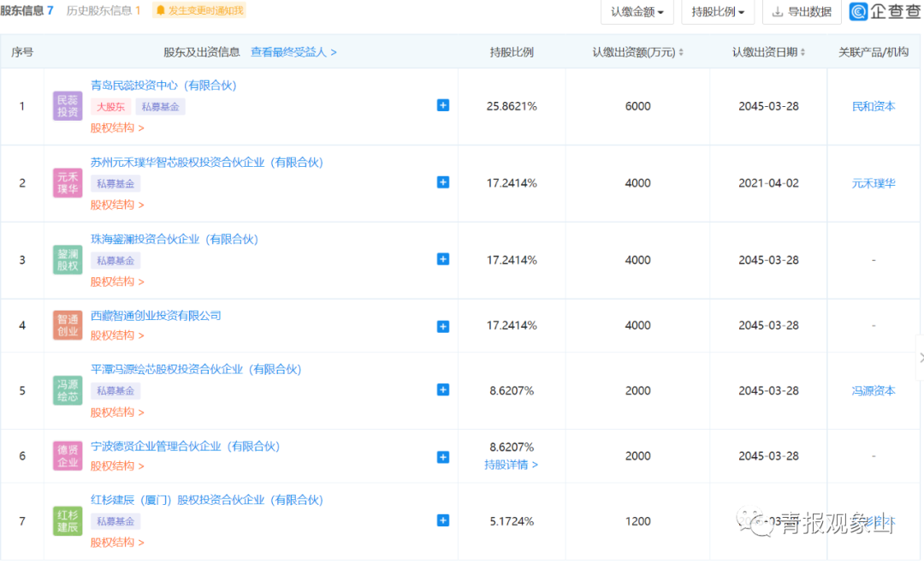Open 西藏智通创业投资有限公司 link
The width and height of the screenshot is (924, 564).
pyautogui.click(x=156, y=316)
